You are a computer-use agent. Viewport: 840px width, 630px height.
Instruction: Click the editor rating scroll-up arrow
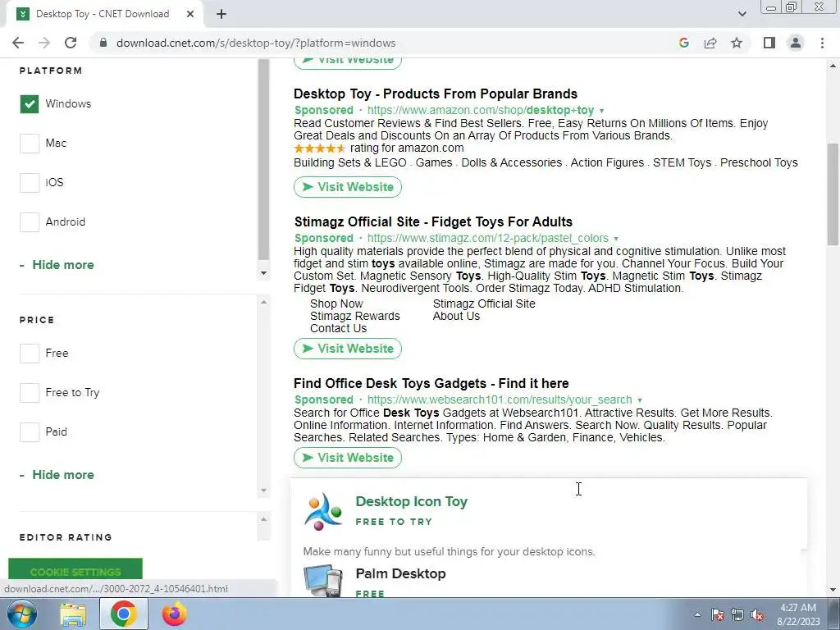click(x=263, y=519)
